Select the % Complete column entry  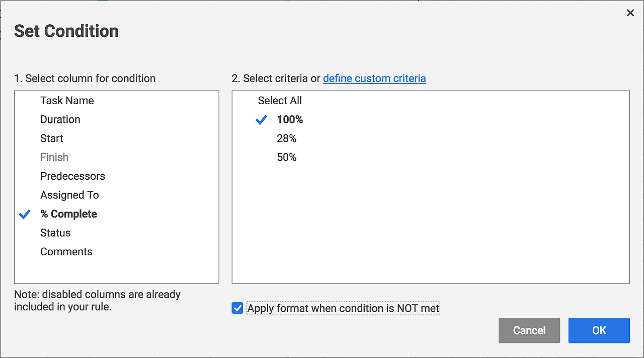tap(68, 214)
